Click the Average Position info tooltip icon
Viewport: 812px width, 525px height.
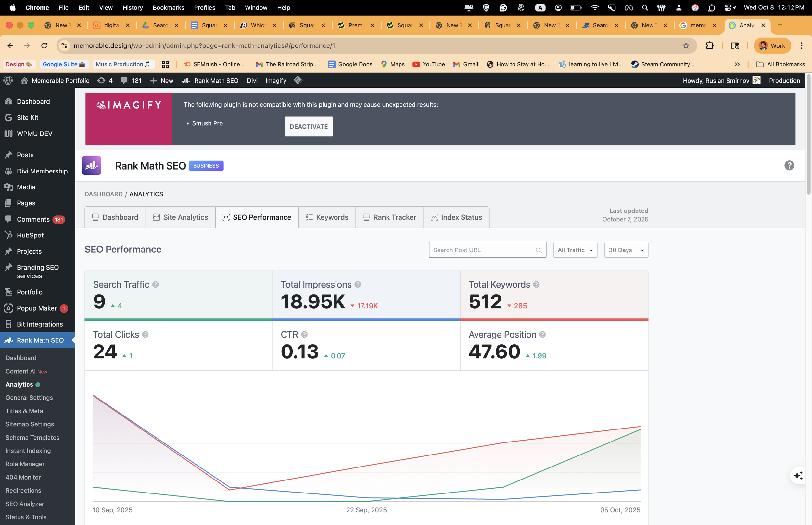click(542, 334)
